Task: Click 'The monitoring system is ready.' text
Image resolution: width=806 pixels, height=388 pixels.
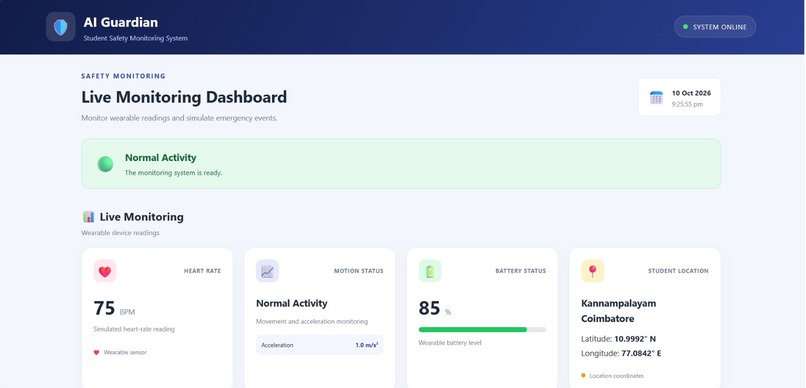Action: (174, 173)
